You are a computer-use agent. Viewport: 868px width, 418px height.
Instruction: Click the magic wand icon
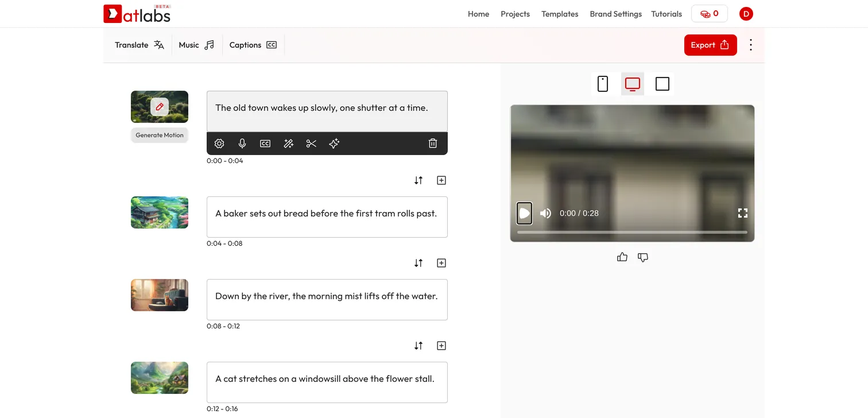click(289, 144)
